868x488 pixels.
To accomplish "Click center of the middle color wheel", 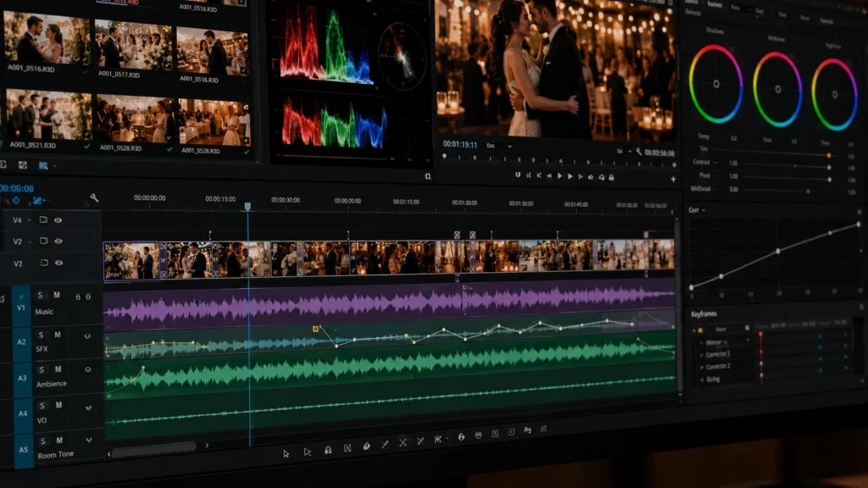I will point(778,89).
